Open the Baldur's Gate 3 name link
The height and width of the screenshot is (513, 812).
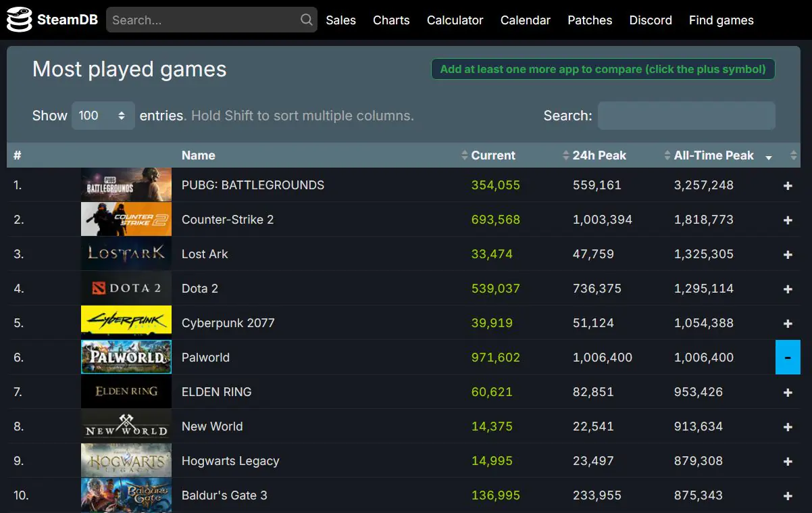point(224,495)
